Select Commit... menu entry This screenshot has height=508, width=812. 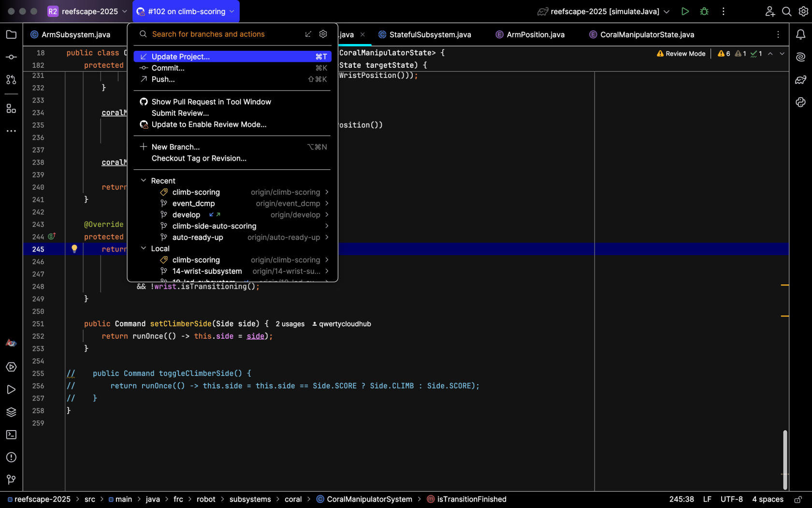click(232, 68)
